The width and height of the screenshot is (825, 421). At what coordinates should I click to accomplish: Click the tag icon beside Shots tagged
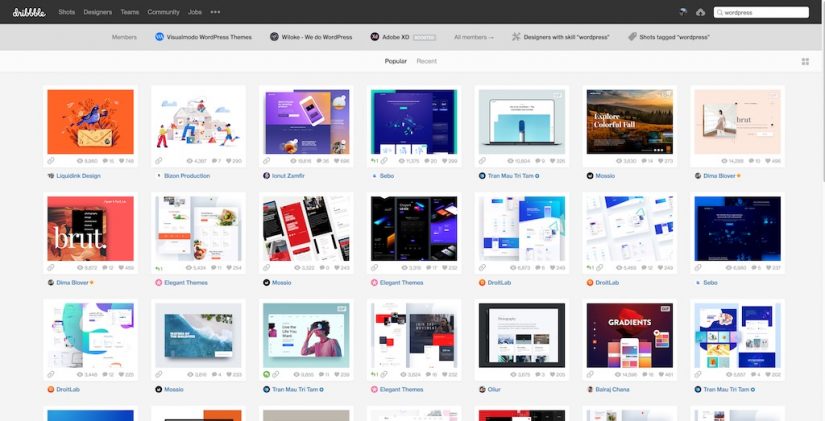[x=632, y=37]
